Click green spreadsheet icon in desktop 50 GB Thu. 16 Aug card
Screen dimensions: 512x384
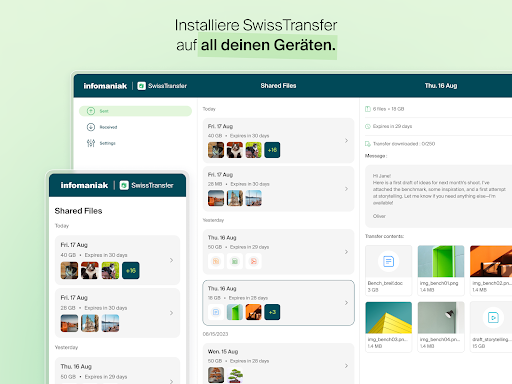pyautogui.click(x=235, y=261)
